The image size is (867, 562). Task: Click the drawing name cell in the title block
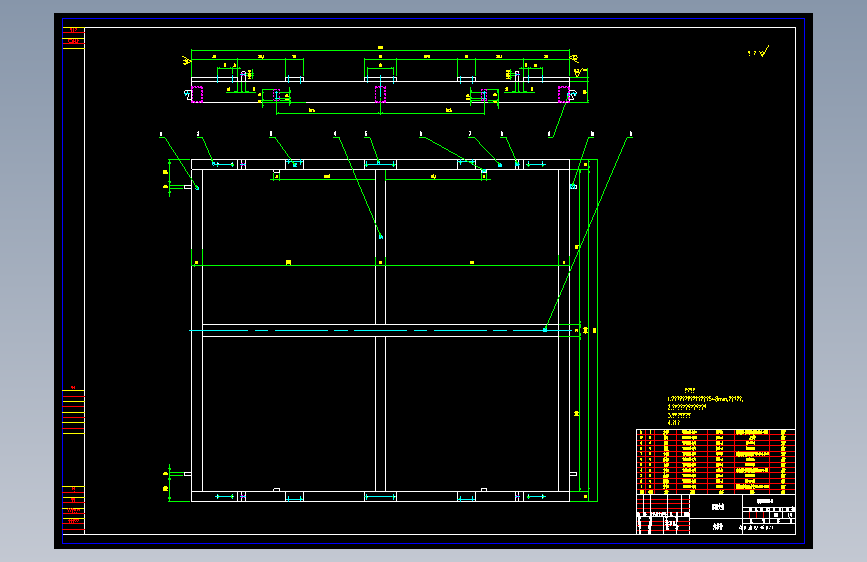tap(717, 507)
